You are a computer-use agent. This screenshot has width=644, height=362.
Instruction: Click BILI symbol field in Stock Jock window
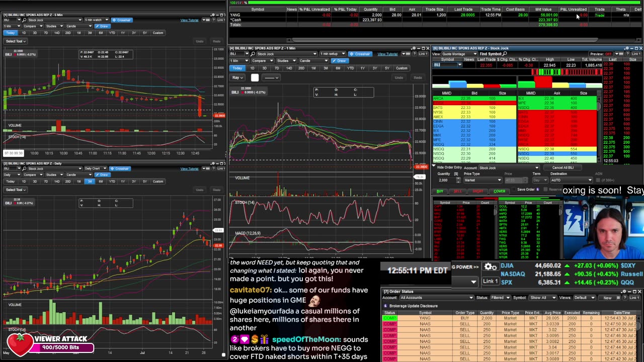point(448,65)
